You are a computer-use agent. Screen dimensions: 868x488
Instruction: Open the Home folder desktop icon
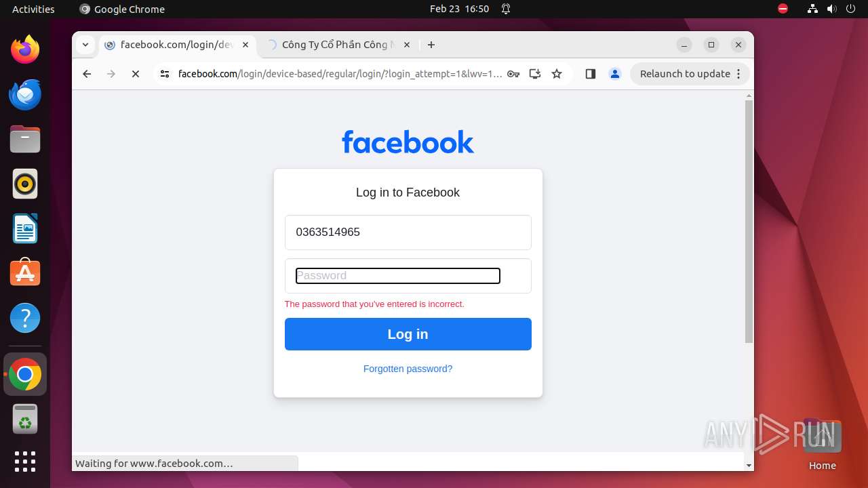[822, 445]
